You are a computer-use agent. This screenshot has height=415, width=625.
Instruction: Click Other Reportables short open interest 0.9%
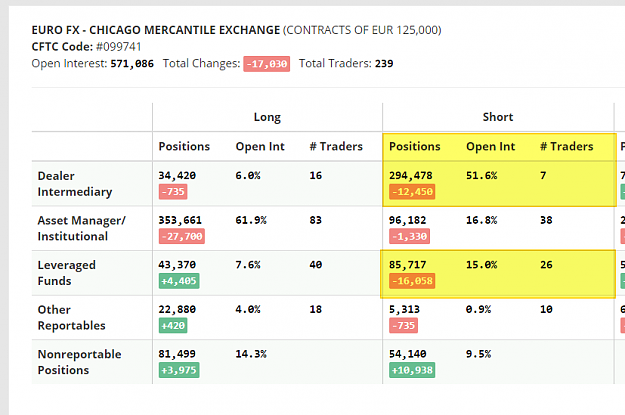478,310
